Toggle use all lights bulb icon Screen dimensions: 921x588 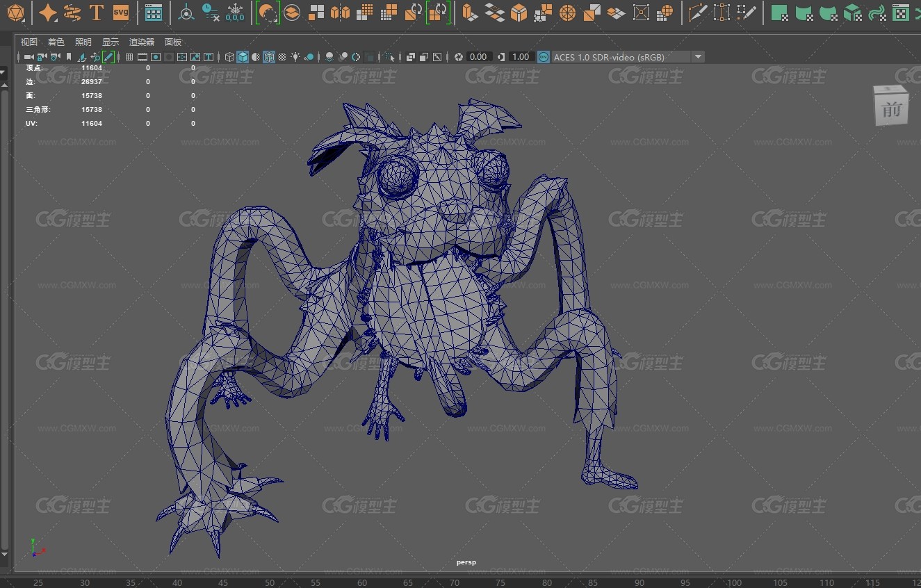(x=295, y=57)
